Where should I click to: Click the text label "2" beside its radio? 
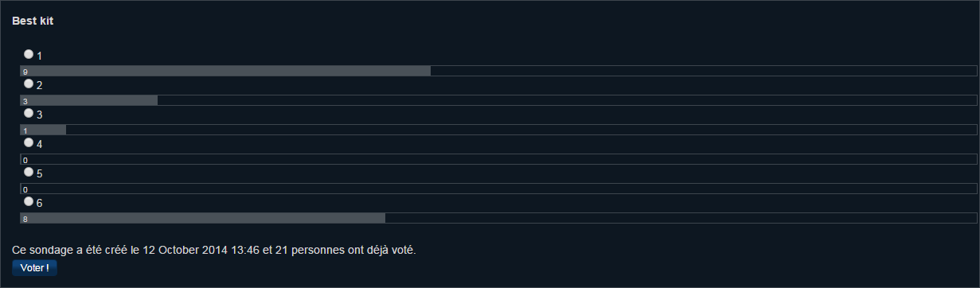[40, 85]
